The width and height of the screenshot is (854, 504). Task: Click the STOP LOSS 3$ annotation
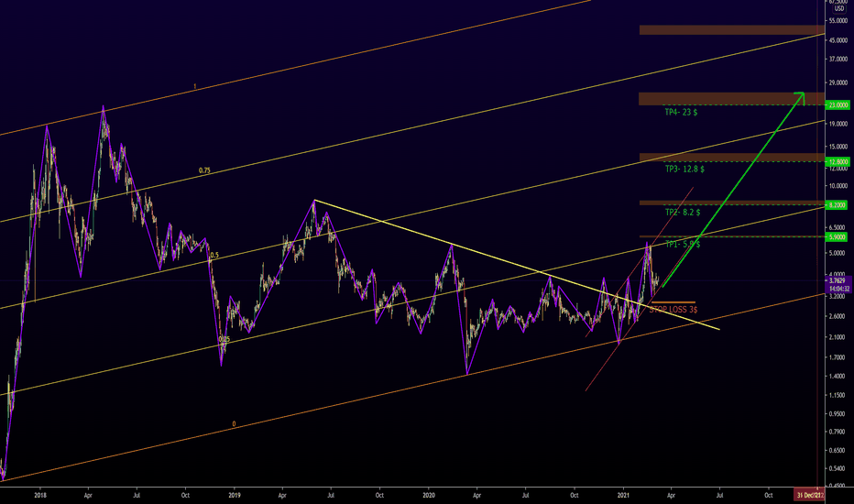673,310
